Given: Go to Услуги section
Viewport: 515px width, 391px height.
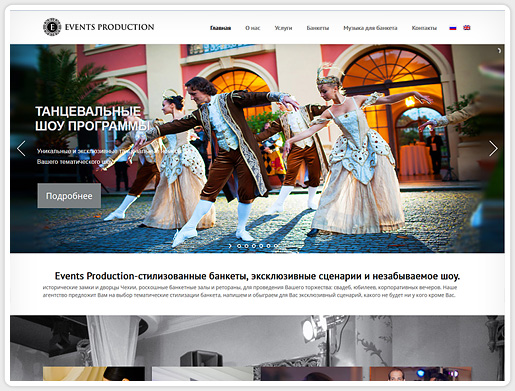Looking at the screenshot, I should (x=283, y=28).
